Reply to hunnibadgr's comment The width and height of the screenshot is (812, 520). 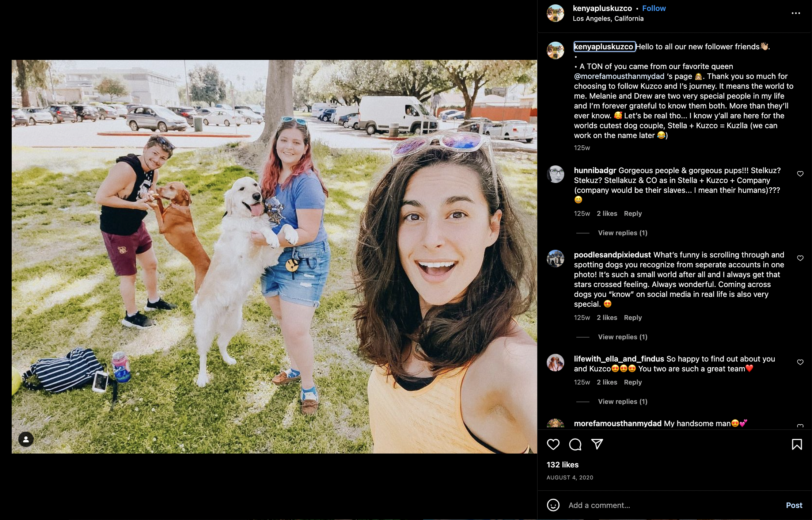[x=633, y=214]
